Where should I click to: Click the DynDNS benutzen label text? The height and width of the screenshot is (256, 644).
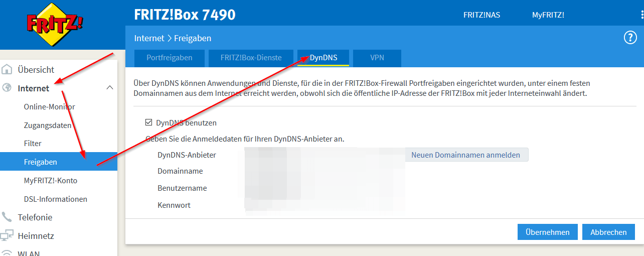[187, 122]
